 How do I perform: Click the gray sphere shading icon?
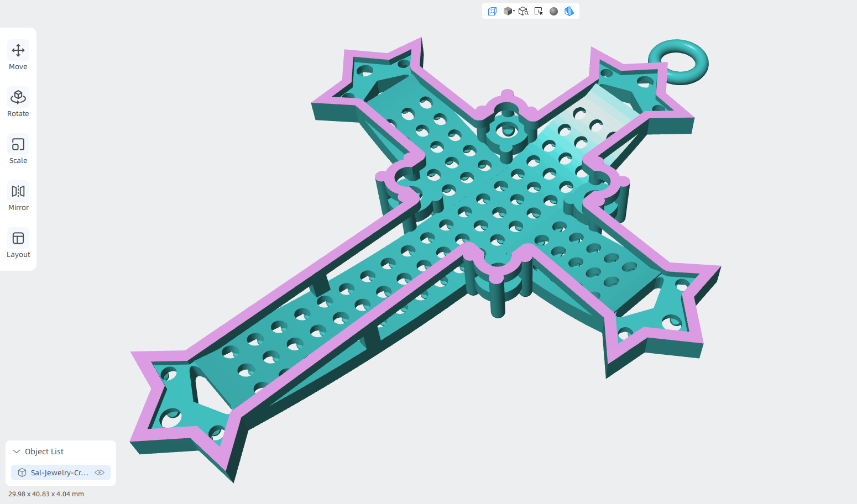[553, 11]
